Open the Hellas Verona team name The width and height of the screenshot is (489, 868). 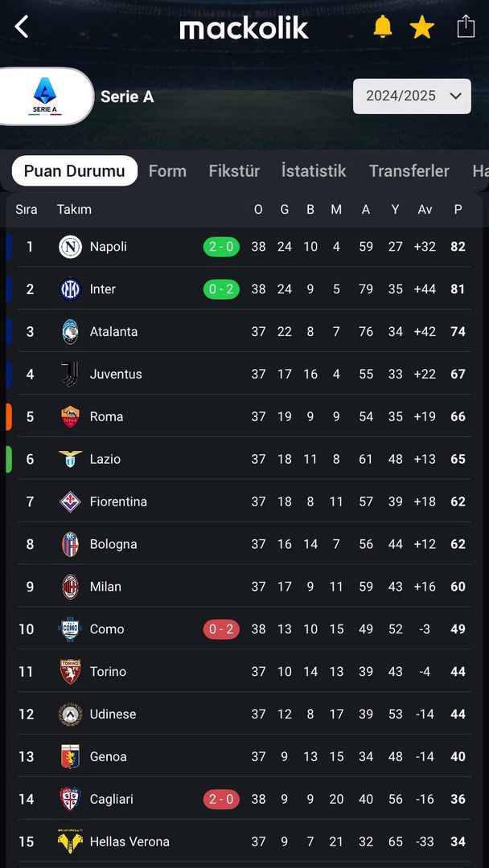(x=129, y=841)
